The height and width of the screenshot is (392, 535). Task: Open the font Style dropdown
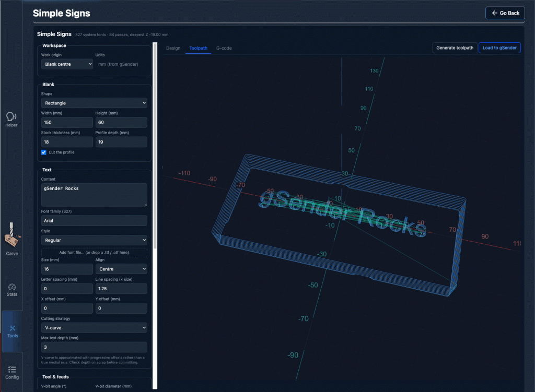94,240
